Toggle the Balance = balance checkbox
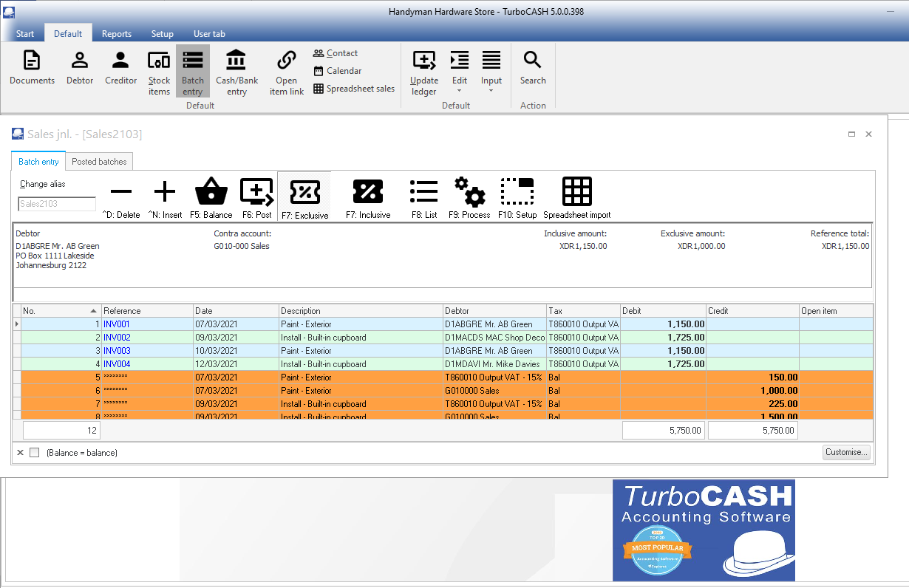Viewport: 909px width, 588px height. pos(34,452)
